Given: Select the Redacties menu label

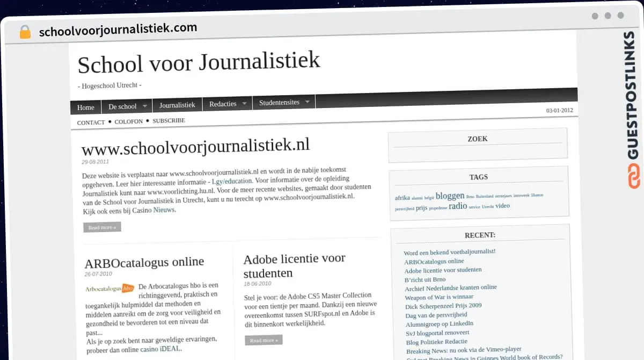Looking at the screenshot, I should (223, 104).
